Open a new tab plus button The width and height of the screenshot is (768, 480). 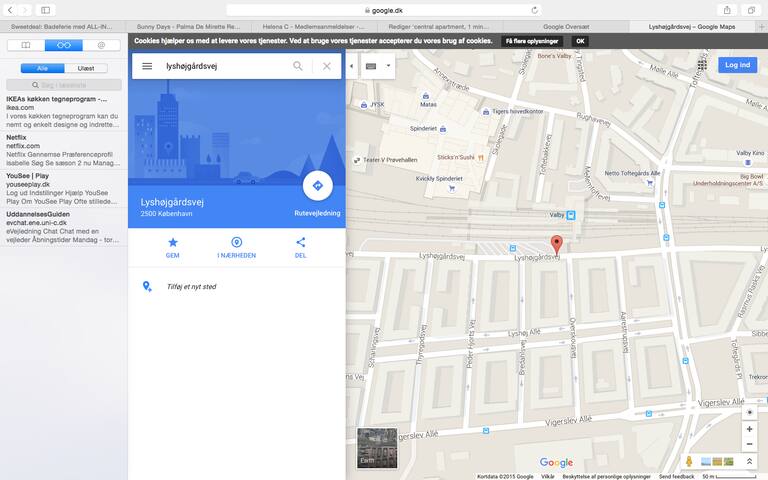point(762,26)
